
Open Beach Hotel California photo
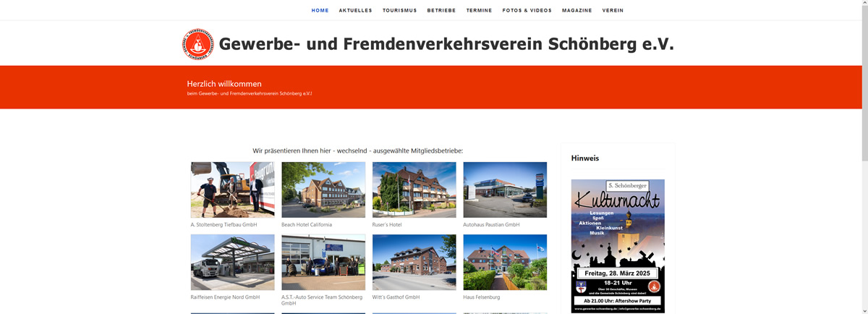tap(323, 190)
